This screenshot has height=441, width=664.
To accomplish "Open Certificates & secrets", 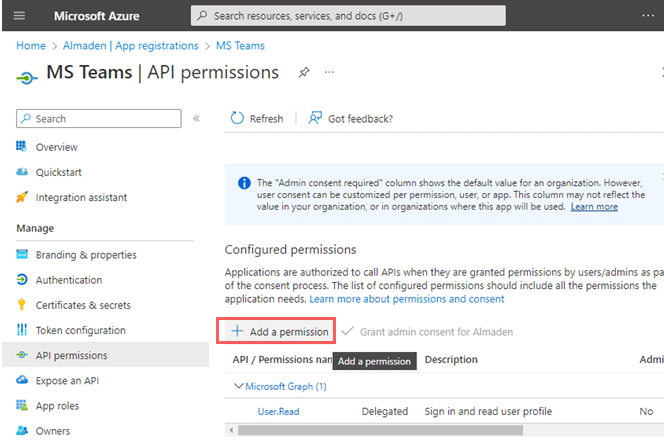I will coord(83,305).
